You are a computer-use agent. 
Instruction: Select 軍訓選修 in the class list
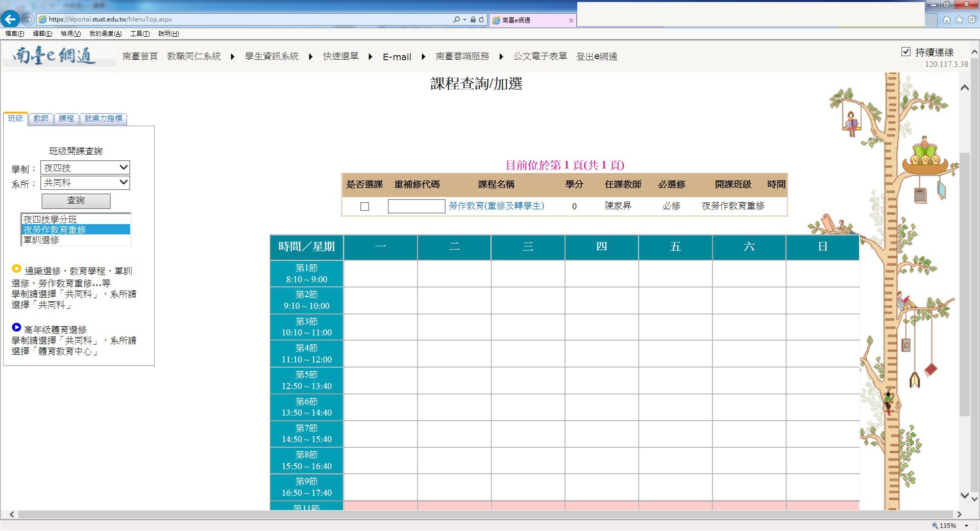coord(41,240)
